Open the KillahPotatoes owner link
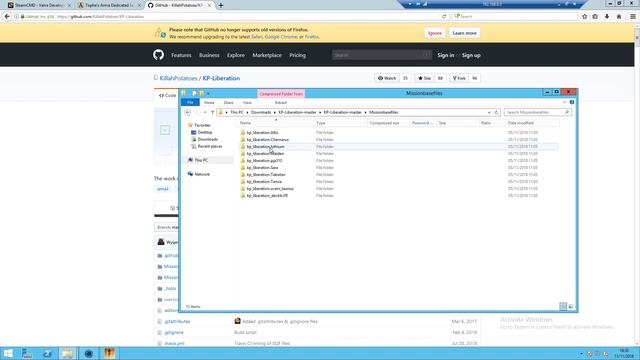 [x=178, y=78]
